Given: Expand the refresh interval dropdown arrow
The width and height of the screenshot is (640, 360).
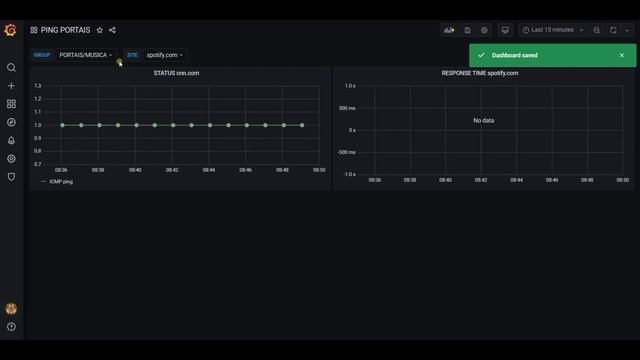Looking at the screenshot, I should point(627,30).
